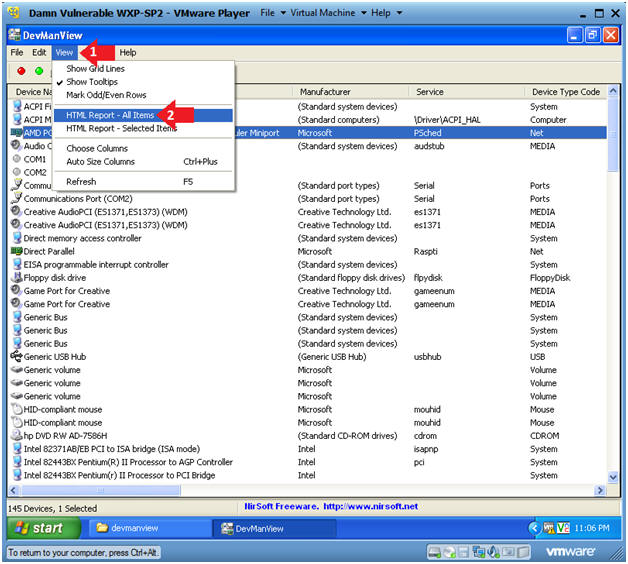Open the NirSoft website link
This screenshot has width=628, height=564.
(x=370, y=506)
